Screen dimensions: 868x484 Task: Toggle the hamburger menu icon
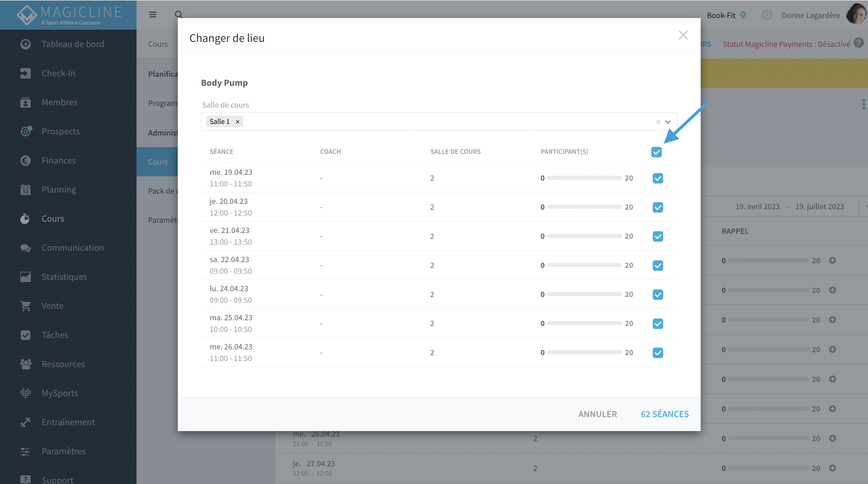point(153,15)
